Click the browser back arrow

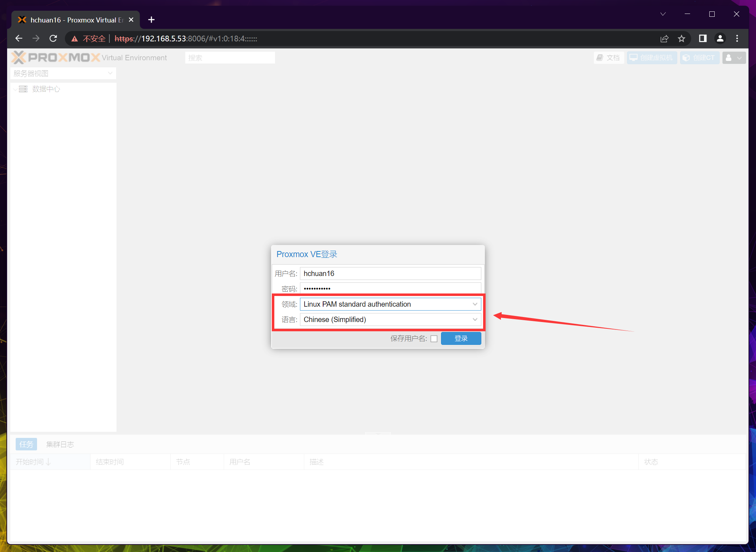[x=19, y=39]
